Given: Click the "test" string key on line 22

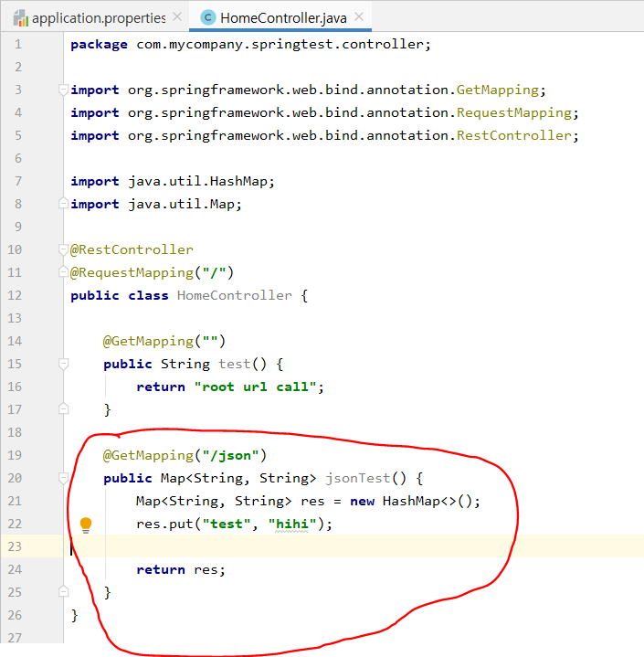Looking at the screenshot, I should click(x=227, y=525).
